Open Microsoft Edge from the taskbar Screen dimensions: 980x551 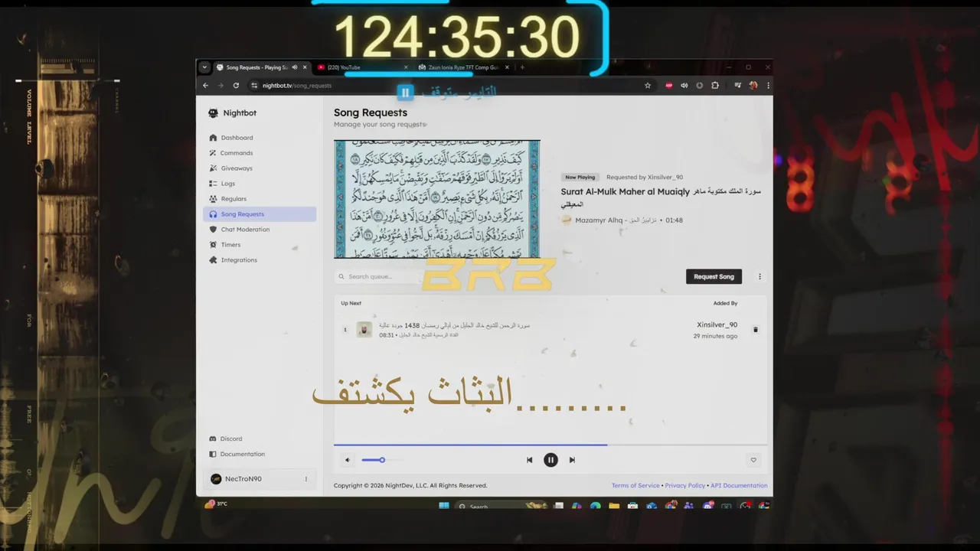tap(595, 506)
